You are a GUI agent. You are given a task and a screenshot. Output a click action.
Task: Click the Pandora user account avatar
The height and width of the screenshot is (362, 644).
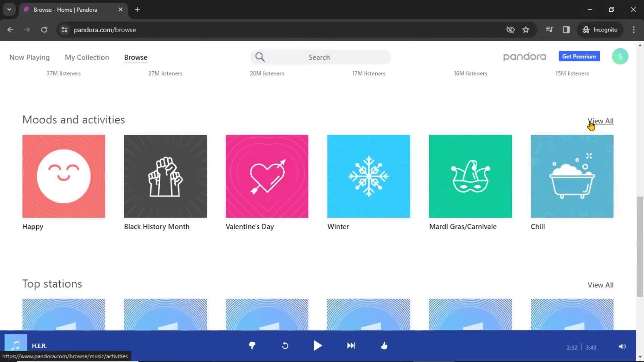tap(620, 56)
